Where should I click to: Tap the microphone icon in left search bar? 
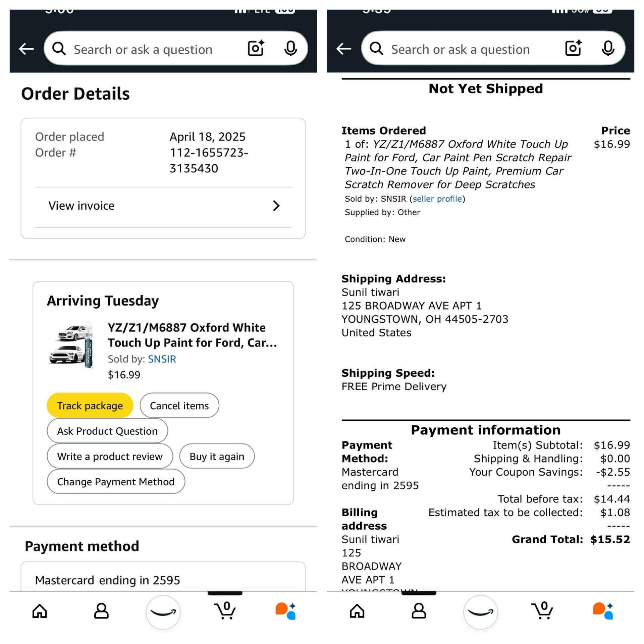click(290, 48)
